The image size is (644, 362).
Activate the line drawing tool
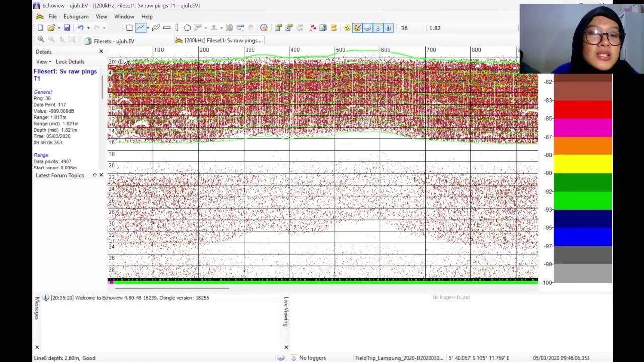[x=140, y=28]
